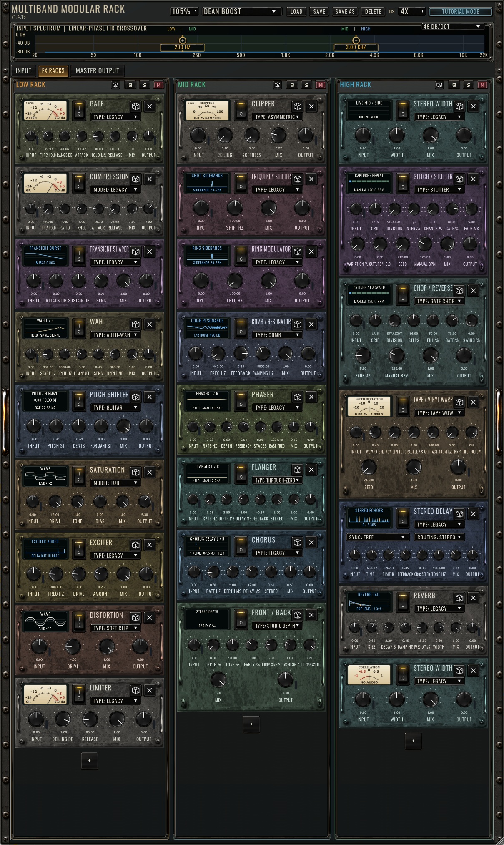Click the Mid Rack trash icon

coord(292,85)
